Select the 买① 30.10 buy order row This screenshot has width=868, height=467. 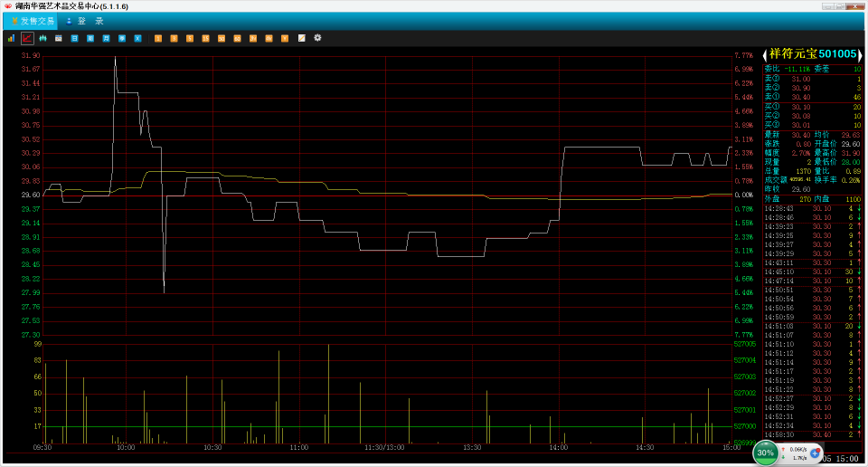[x=813, y=107]
